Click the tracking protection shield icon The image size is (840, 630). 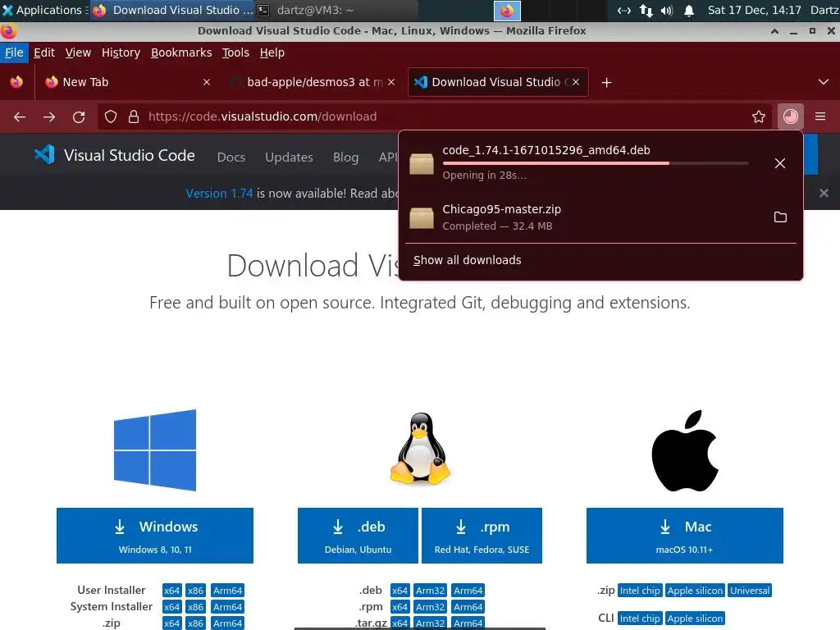111,116
